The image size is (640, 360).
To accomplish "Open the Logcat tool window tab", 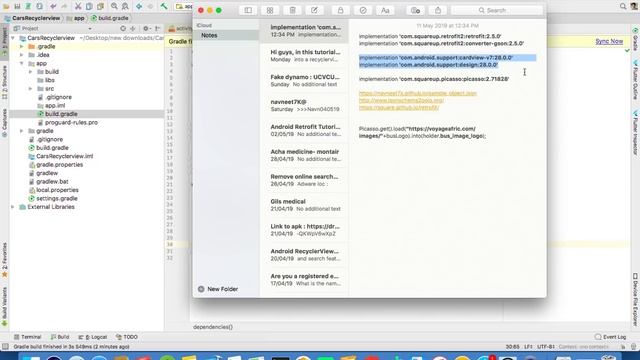I will tap(93, 337).
